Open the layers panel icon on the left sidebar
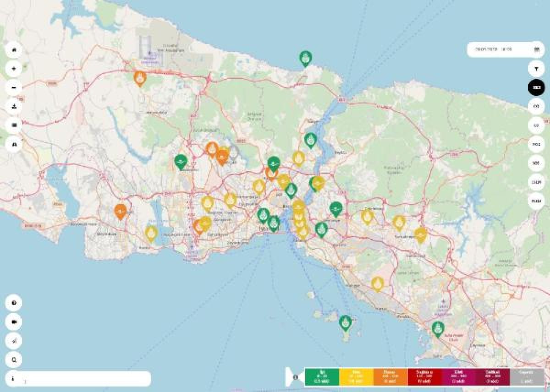550x392 pixels. tap(14, 125)
